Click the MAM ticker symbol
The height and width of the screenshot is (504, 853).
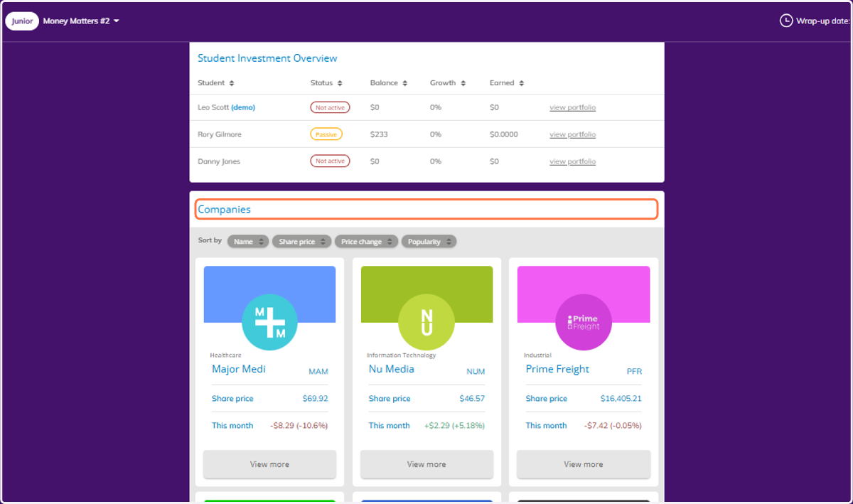click(318, 372)
